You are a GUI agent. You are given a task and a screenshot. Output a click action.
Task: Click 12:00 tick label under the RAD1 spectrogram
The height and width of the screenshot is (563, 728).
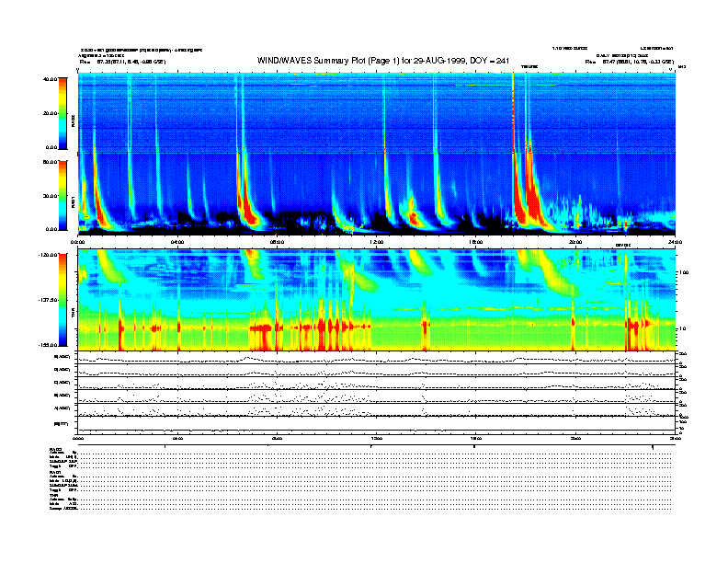pos(377,242)
